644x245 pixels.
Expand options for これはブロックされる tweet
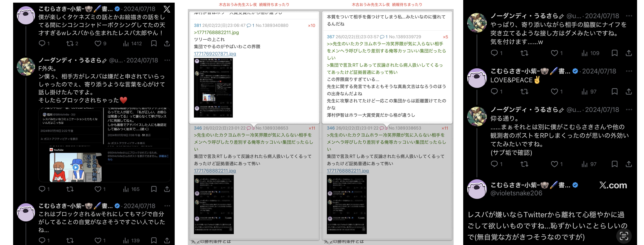click(x=167, y=206)
